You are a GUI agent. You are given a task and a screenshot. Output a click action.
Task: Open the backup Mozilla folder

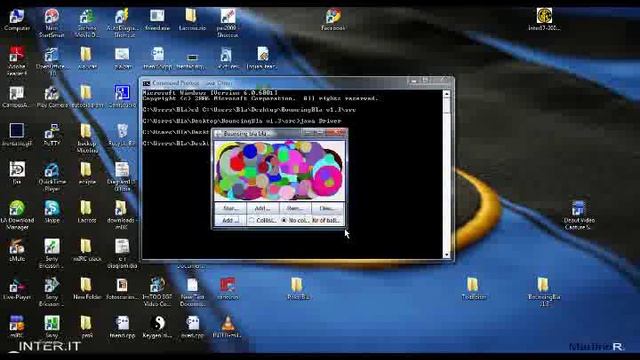pos(87,138)
